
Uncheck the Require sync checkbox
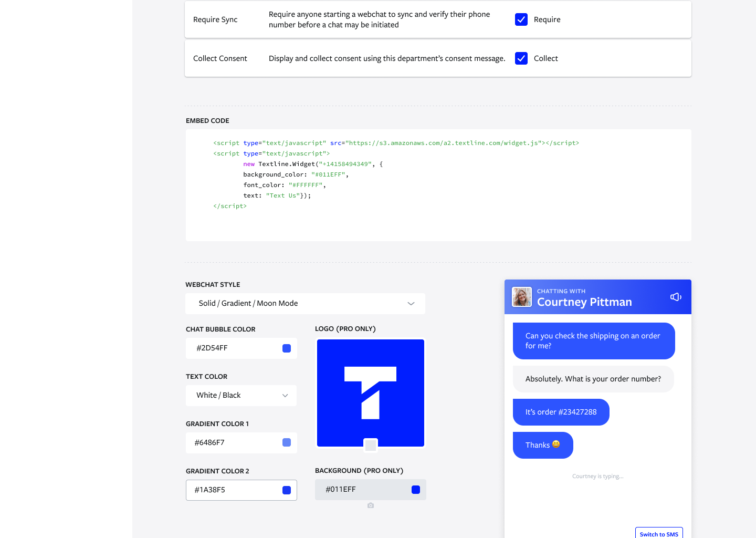tap(521, 19)
